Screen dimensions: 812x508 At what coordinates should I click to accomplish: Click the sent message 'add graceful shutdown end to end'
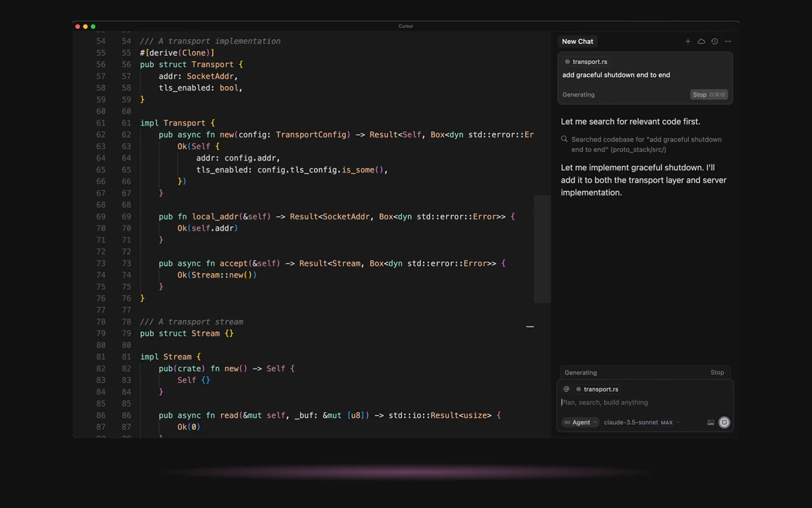coord(616,75)
